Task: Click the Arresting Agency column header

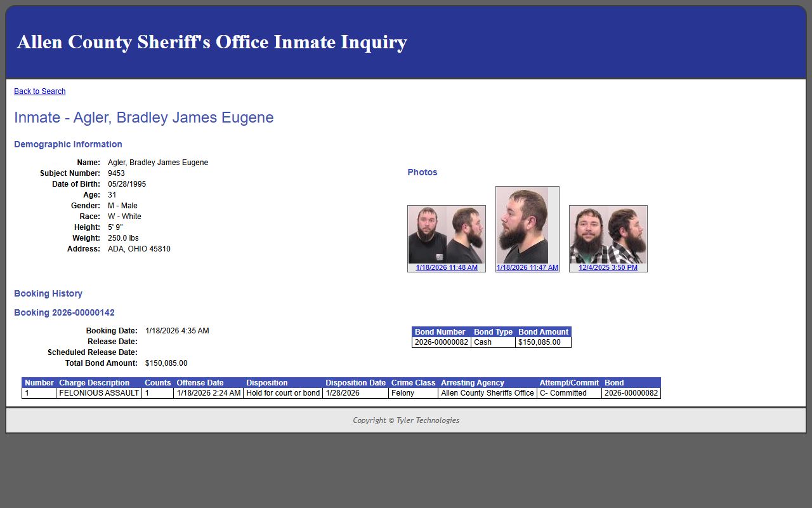Action: [487, 383]
